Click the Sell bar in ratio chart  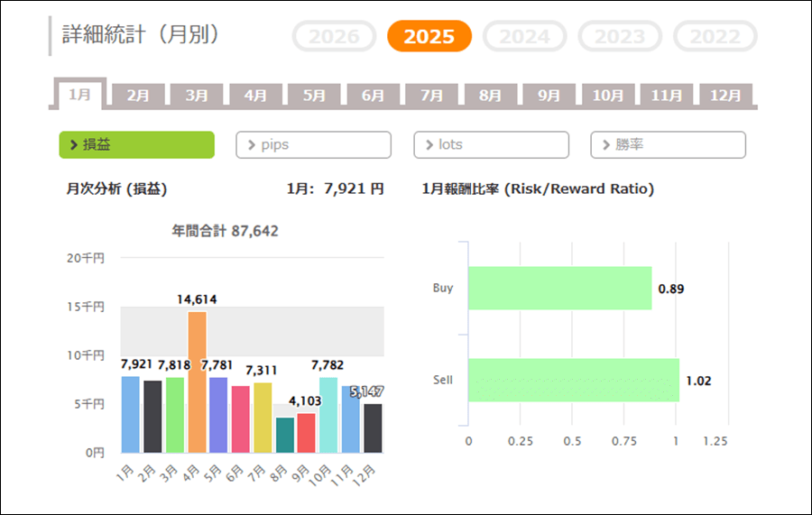pos(573,381)
